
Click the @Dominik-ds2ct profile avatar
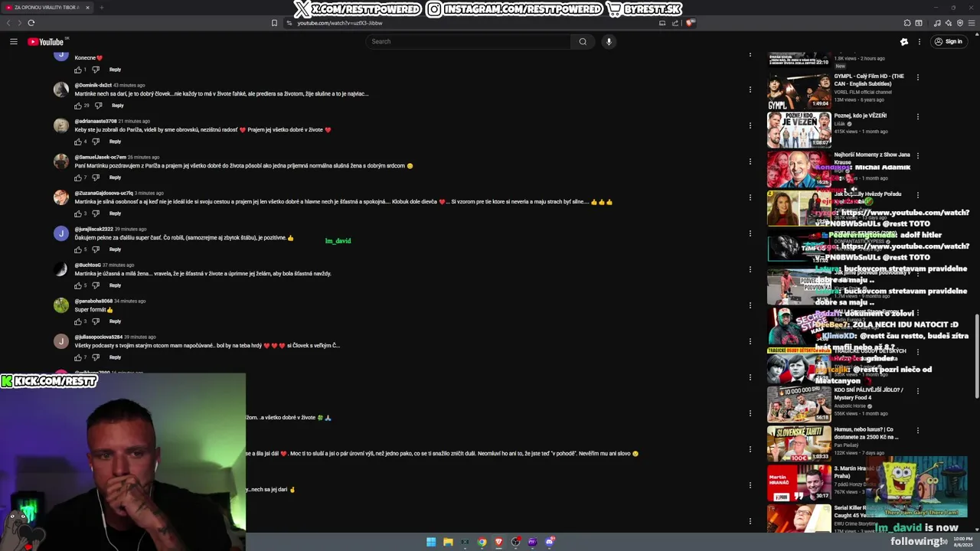[61, 90]
